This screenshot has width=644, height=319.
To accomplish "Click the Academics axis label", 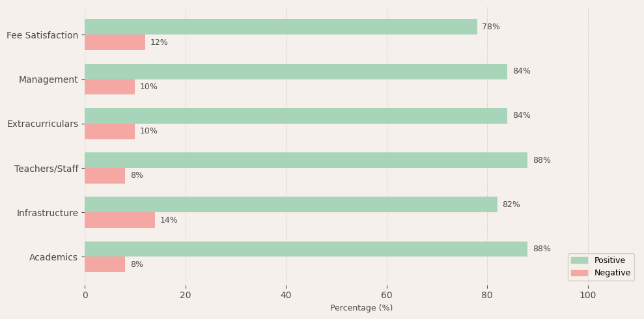I will click(x=53, y=257).
